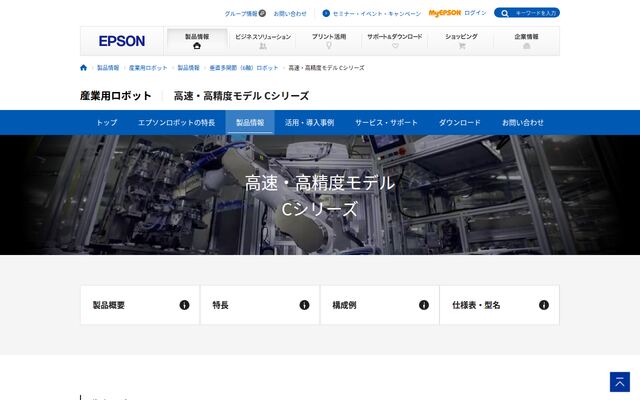The height and width of the screenshot is (400, 640).
Task: Click info icon on 製品概要 card
Action: tap(184, 305)
